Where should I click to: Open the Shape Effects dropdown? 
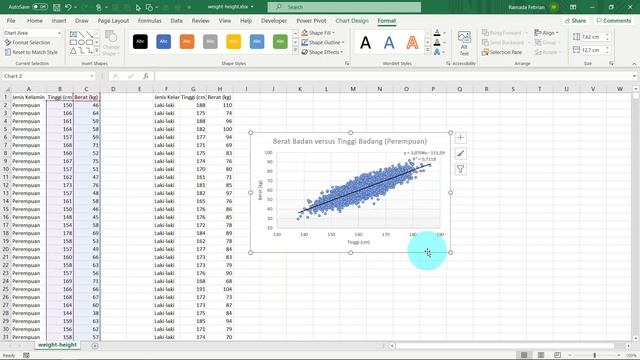pyautogui.click(x=322, y=52)
